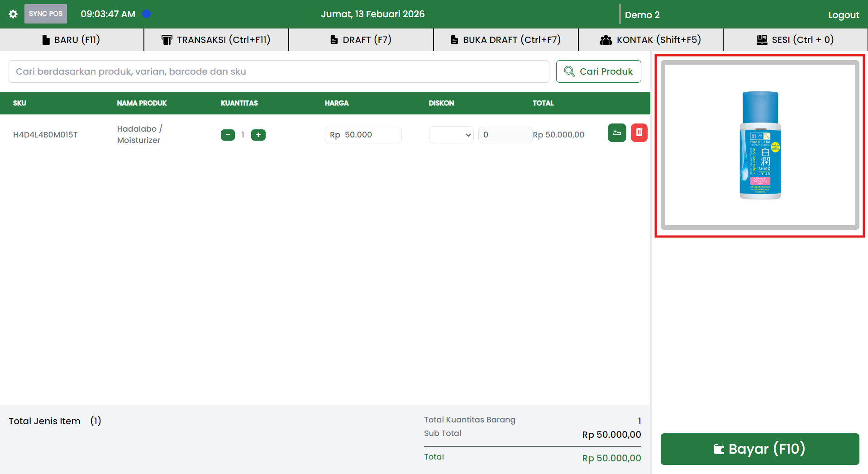868x474 pixels.
Task: Increase quantity with plus button
Action: tap(258, 135)
